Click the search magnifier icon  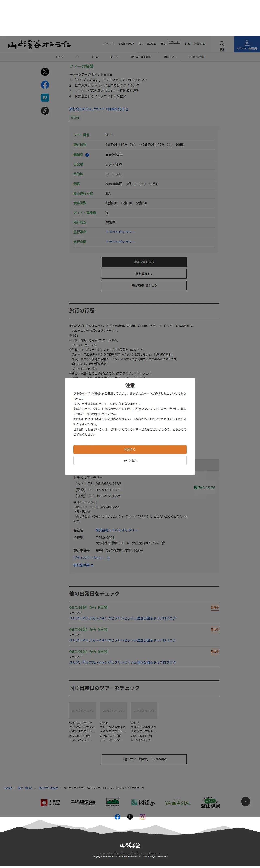coord(222,44)
